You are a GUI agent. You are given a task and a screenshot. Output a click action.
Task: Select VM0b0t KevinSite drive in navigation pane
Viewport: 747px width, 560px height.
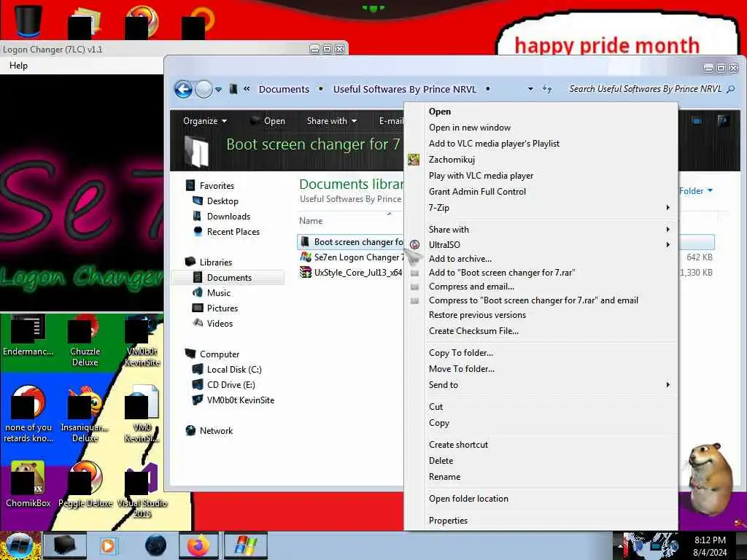pos(233,400)
